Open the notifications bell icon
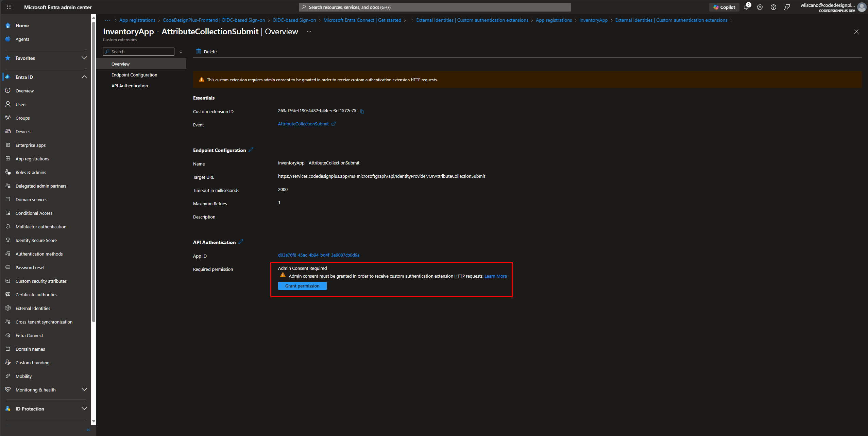The width and height of the screenshot is (868, 436). click(746, 7)
